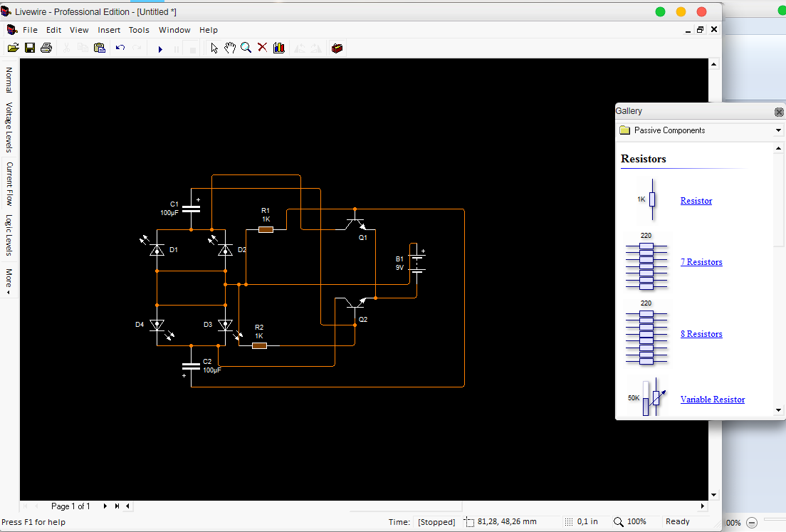Click the Print icon
786x532 pixels.
coord(46,48)
